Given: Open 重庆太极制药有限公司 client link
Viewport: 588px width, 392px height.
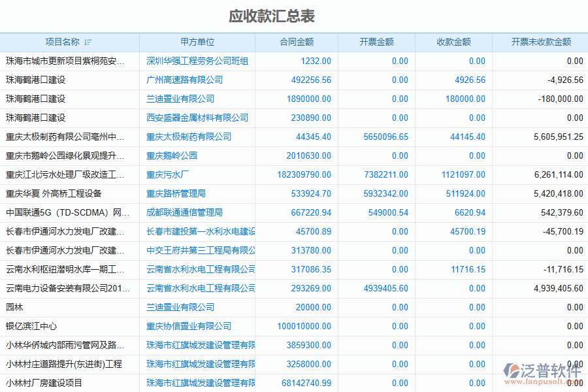Looking at the screenshot, I should tap(189, 137).
